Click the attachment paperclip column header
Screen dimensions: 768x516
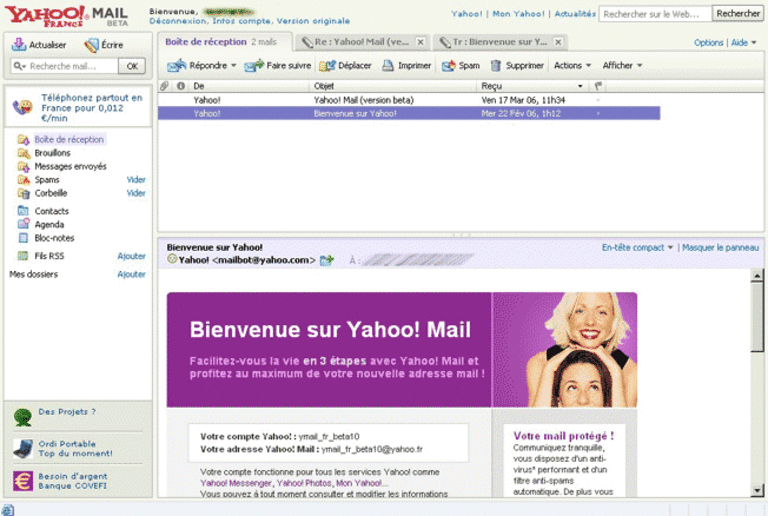click(165, 86)
